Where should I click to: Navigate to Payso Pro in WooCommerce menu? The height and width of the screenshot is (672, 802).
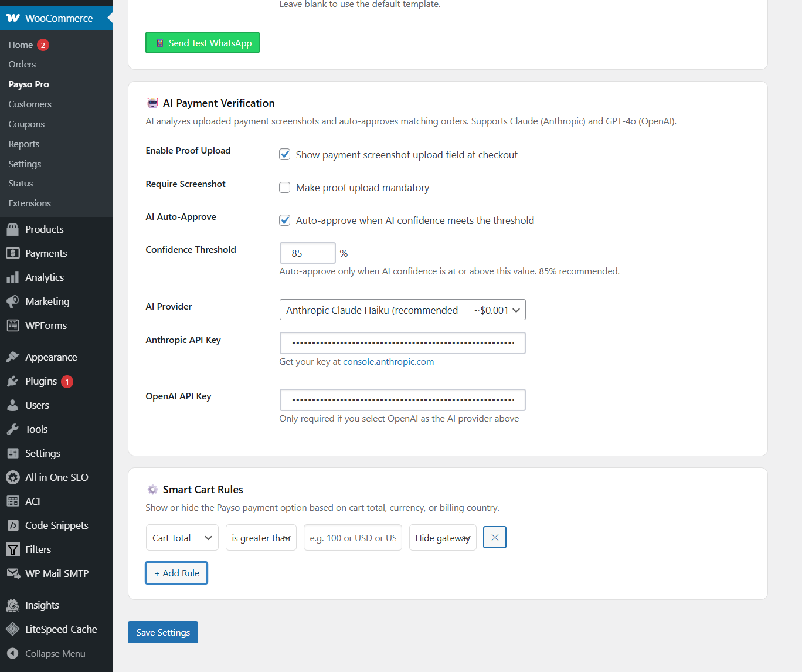[28, 84]
